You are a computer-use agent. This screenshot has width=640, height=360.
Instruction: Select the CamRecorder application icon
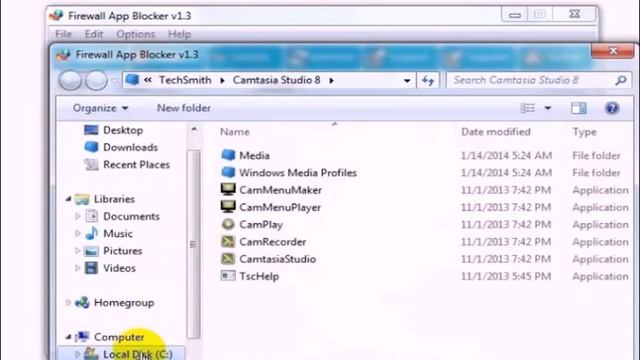228,241
